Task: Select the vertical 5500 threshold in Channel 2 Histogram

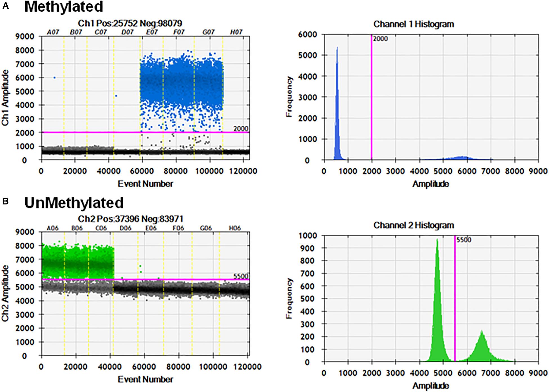Action: (x=455, y=298)
